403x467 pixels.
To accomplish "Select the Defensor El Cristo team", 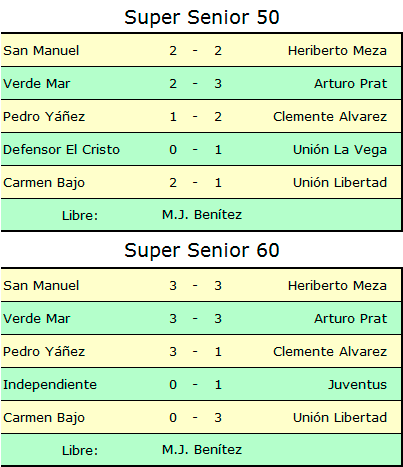I will tap(61, 150).
